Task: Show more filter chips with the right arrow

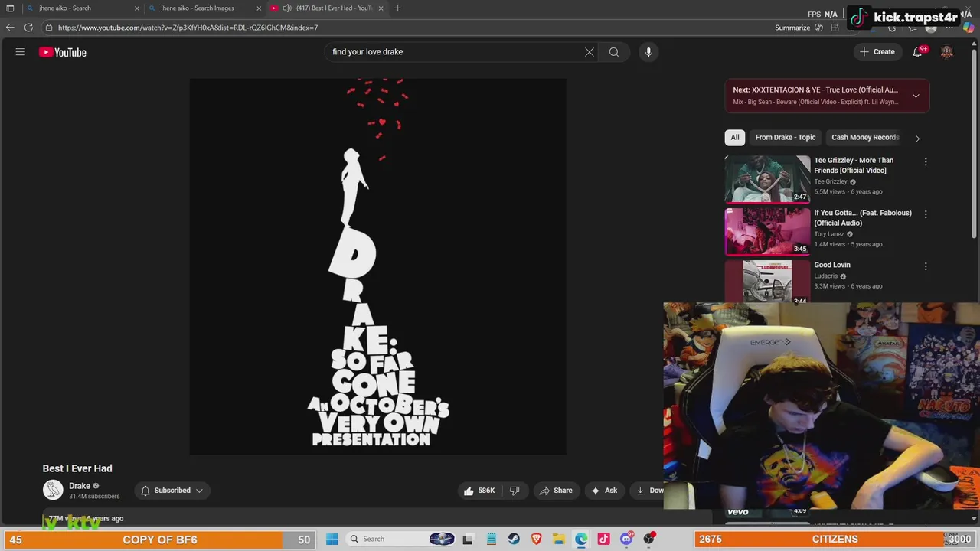Action: [x=917, y=139]
